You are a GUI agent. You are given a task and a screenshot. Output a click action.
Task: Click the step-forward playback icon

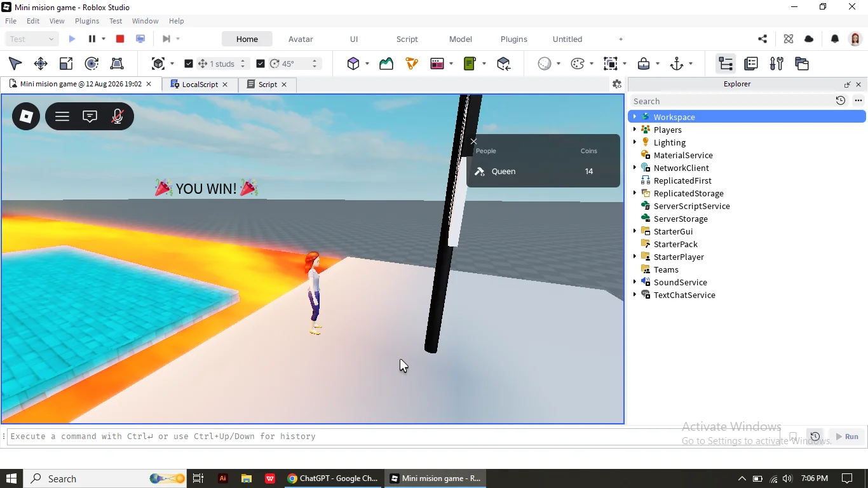point(166,39)
